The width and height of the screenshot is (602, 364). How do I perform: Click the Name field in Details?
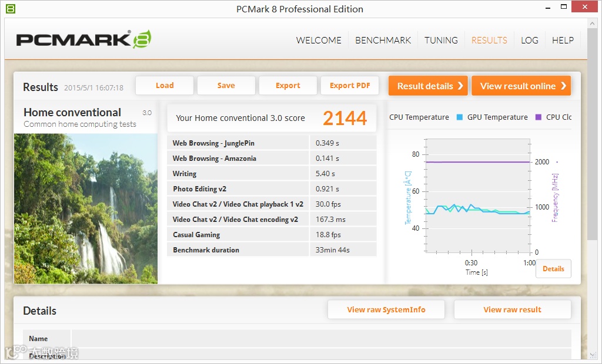[321, 339]
